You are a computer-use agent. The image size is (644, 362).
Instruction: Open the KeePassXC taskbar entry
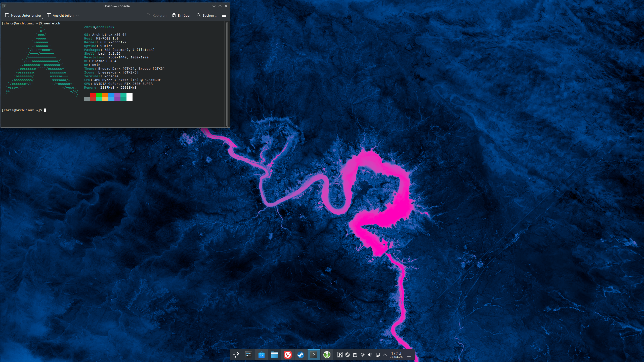327,355
